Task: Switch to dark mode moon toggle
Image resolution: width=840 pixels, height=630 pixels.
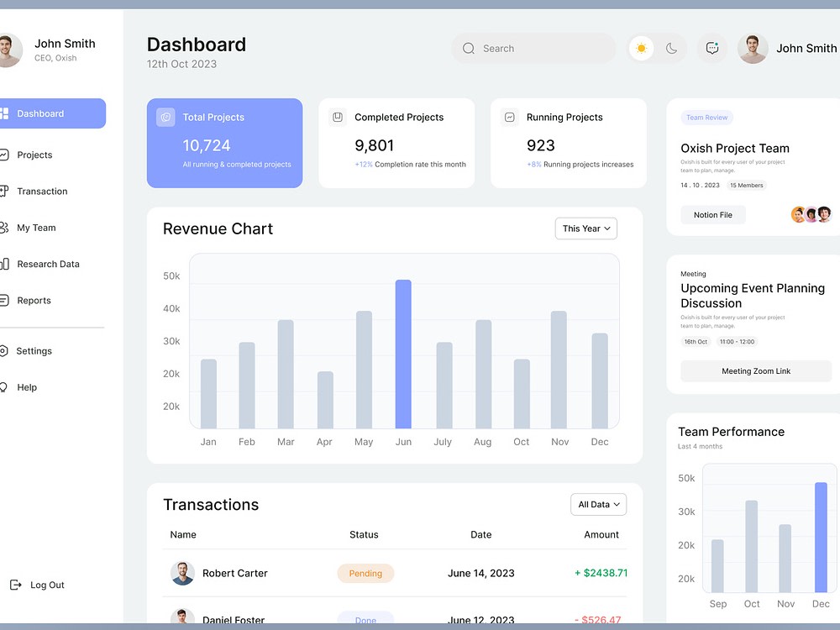Action: (671, 48)
